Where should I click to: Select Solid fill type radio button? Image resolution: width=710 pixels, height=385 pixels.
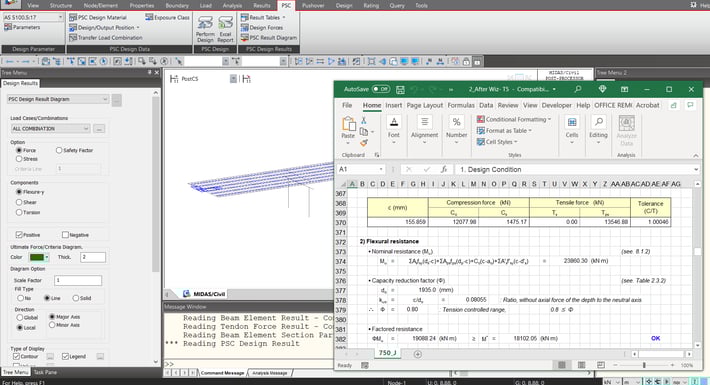coord(76,298)
